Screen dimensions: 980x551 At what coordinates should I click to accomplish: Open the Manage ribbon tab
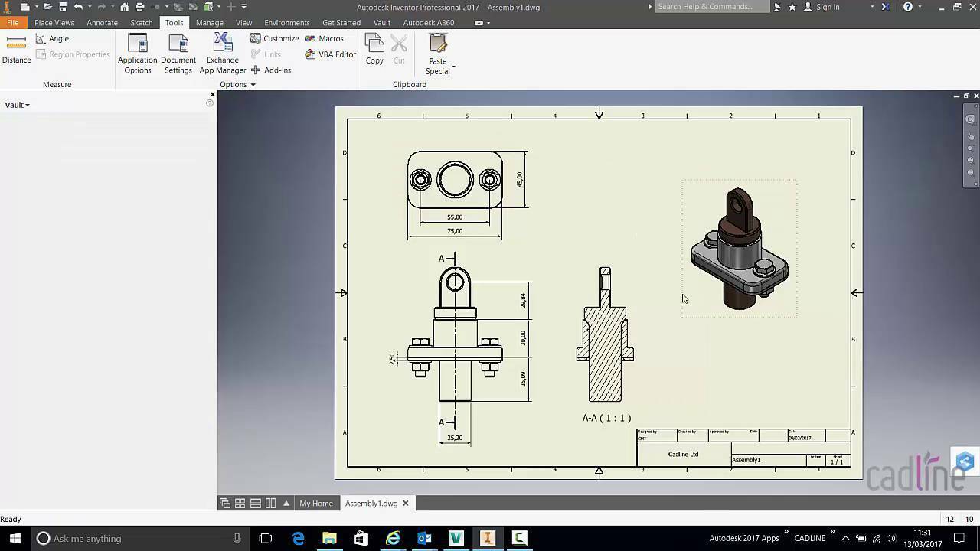coord(209,23)
